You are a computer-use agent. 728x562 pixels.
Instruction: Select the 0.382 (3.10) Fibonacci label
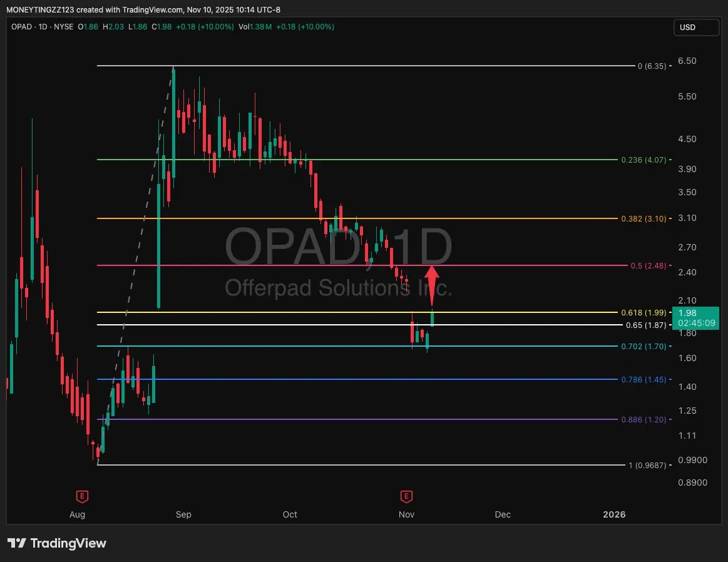[643, 218]
